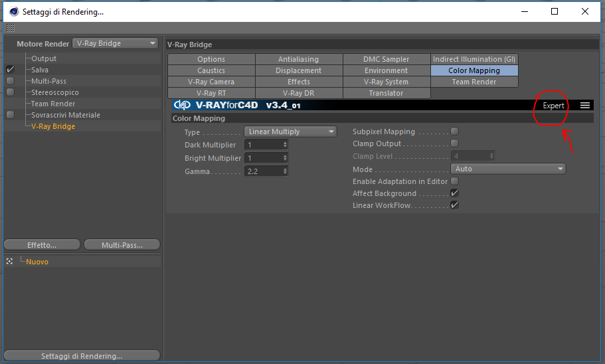Enable Clamp Output checkbox
The width and height of the screenshot is (605, 364).
coord(454,143)
